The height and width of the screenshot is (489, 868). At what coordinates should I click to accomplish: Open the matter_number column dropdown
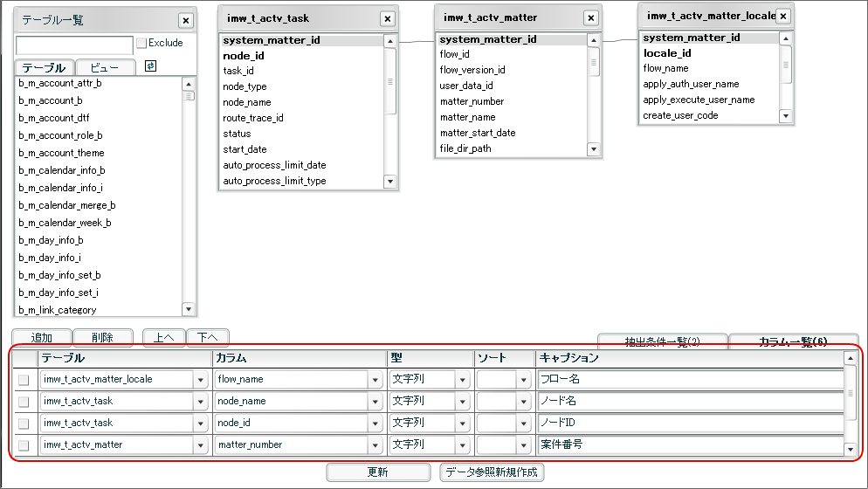click(375, 445)
